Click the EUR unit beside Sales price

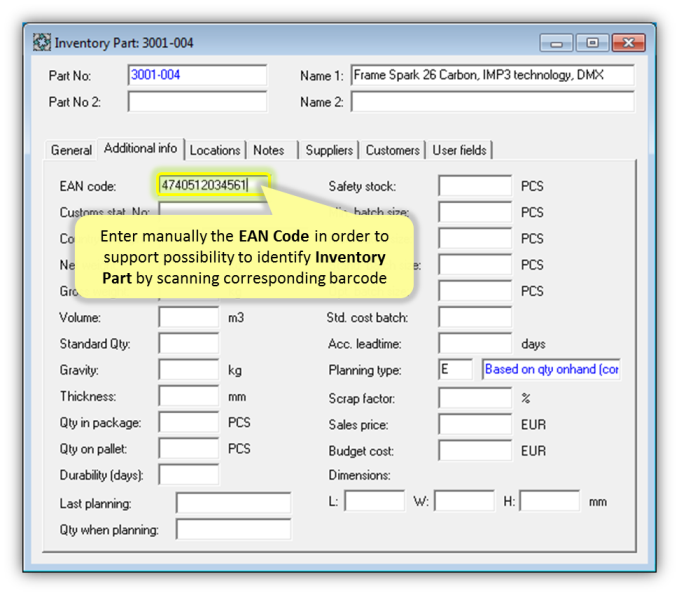534,425
